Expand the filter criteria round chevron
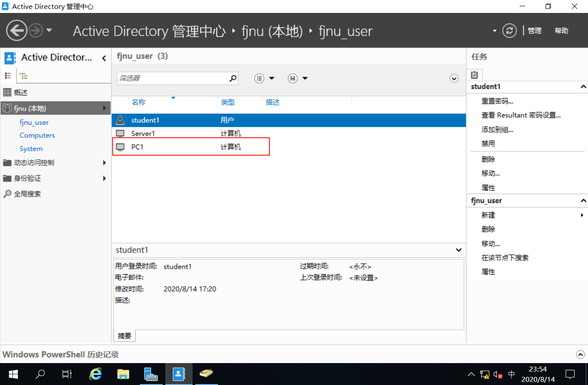Image resolution: width=588 pixels, height=385 pixels. coord(454,78)
